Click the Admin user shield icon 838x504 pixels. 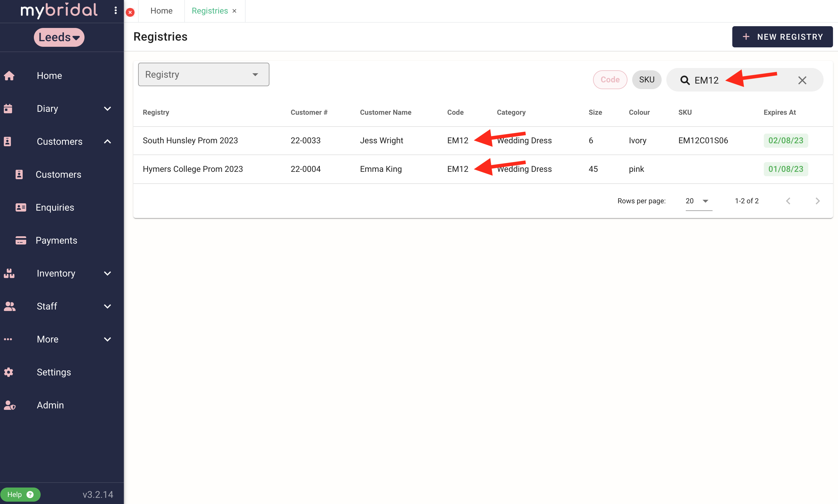pos(9,405)
